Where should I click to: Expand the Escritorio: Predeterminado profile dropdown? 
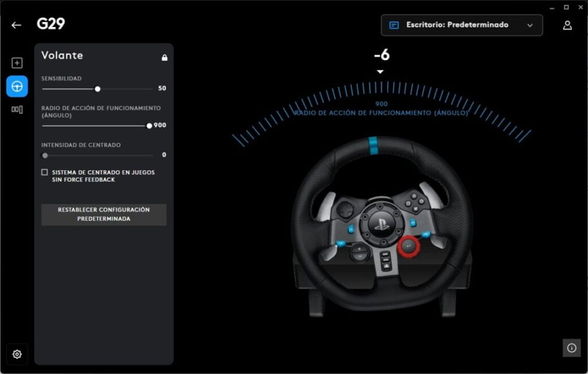coord(462,25)
